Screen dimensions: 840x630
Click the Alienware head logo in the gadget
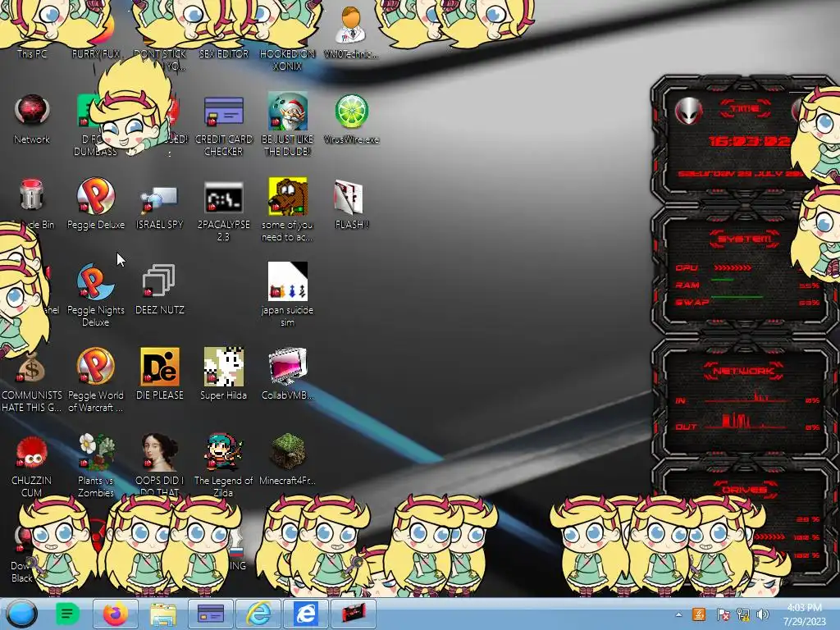click(688, 111)
